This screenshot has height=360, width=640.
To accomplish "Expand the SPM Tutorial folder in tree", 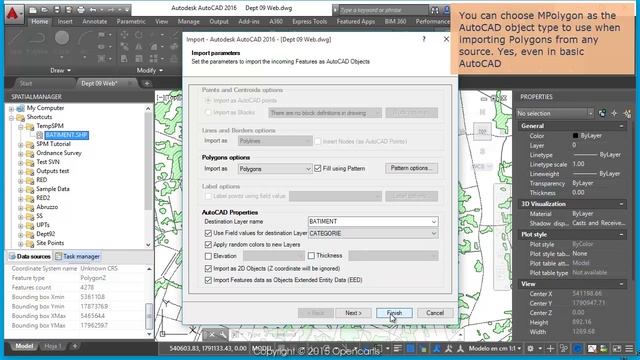I will pos(20,144).
